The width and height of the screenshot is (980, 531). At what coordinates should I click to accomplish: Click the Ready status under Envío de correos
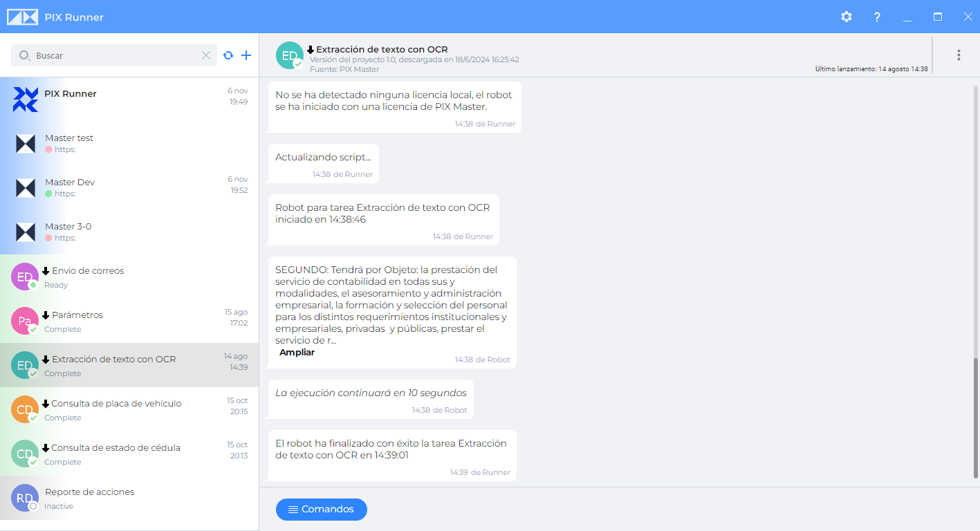click(56, 285)
